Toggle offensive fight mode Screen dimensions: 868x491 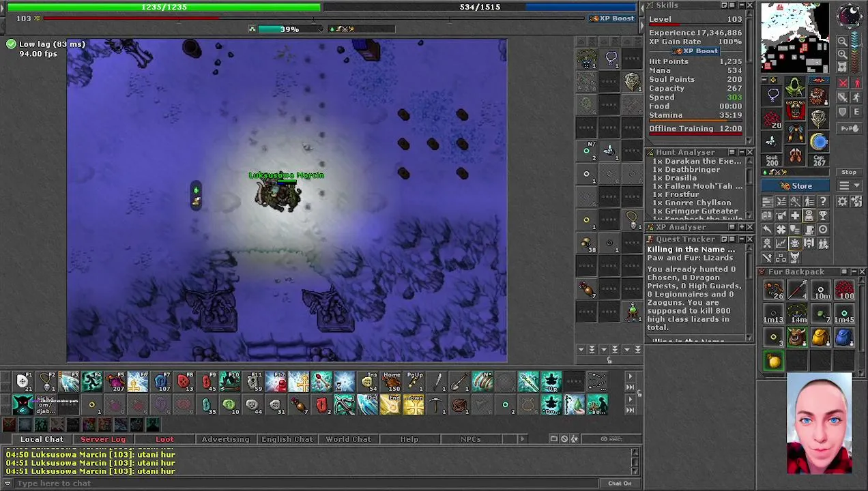pyautogui.click(x=843, y=83)
